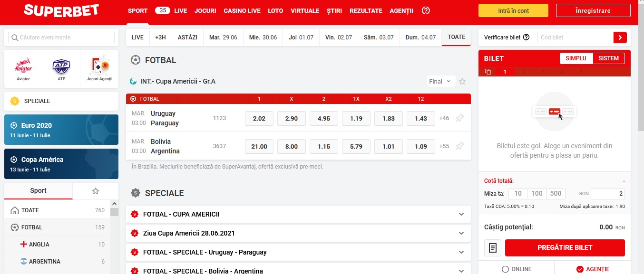Open the AGENȚII menu item
This screenshot has width=644, height=274.
(401, 10)
